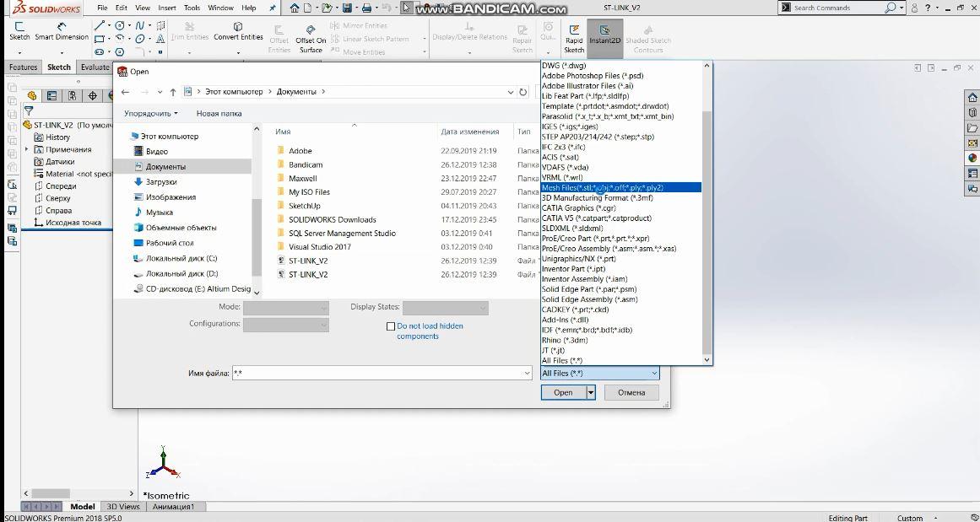Select the PropertyManager tab icon

point(51,95)
